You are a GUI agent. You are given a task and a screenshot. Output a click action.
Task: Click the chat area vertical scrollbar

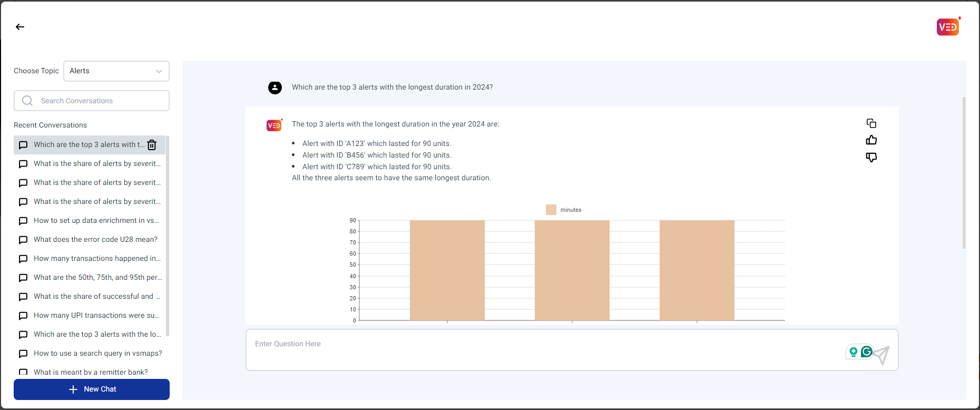pos(964,173)
